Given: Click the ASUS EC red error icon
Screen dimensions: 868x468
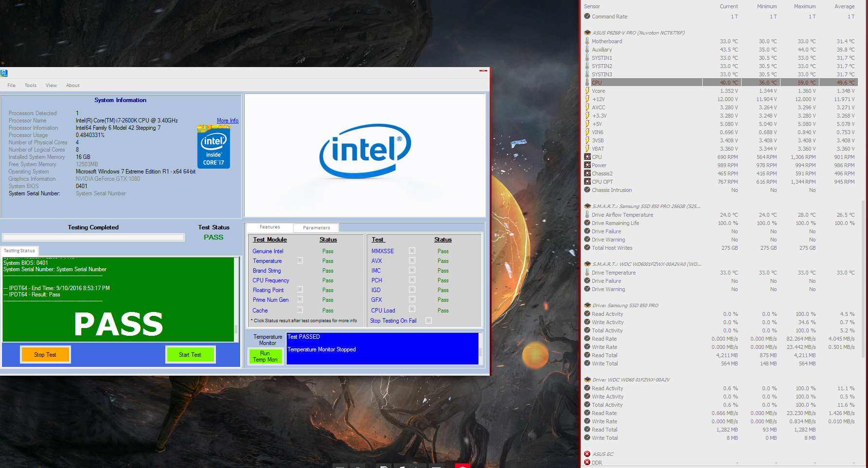Looking at the screenshot, I should (587, 454).
